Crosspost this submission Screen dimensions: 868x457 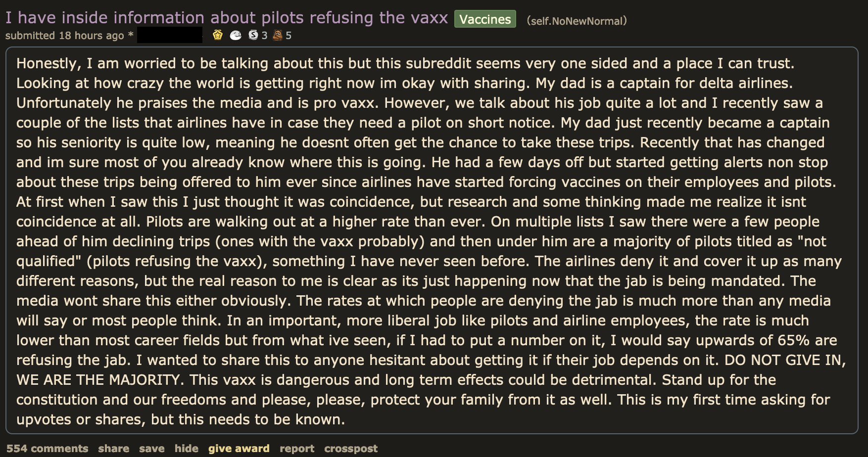click(x=350, y=449)
